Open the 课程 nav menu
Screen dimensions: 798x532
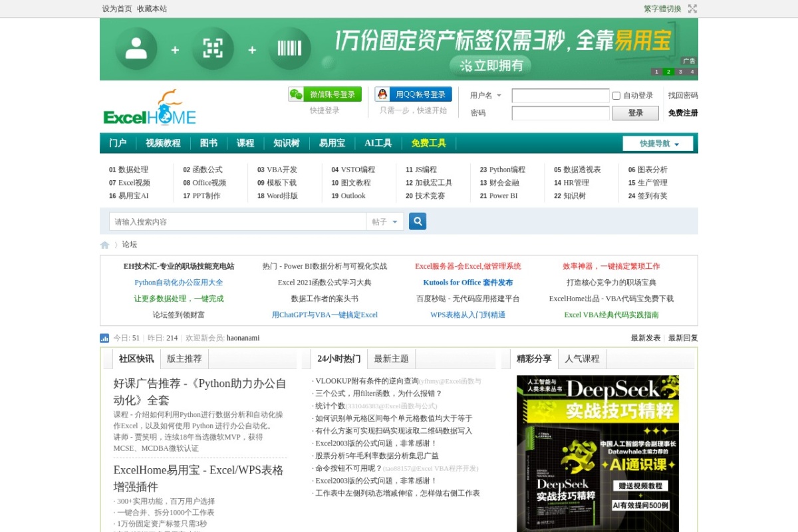click(x=245, y=143)
